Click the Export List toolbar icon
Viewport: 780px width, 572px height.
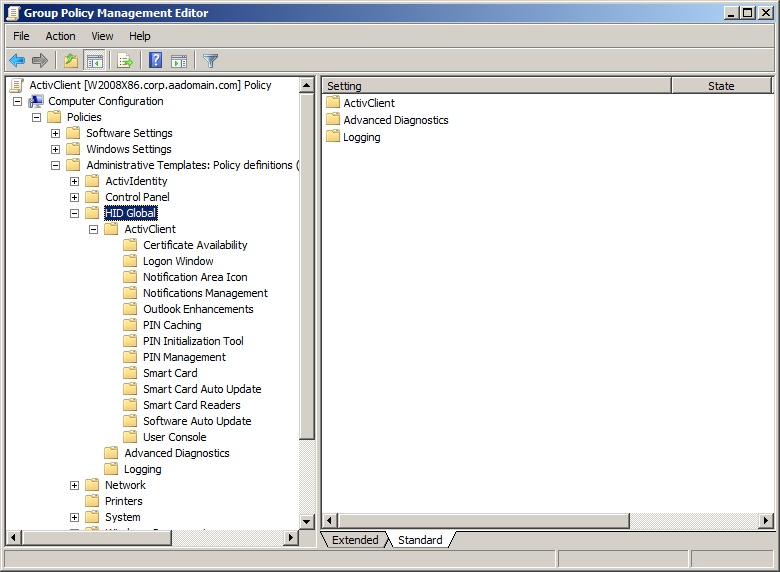point(125,61)
